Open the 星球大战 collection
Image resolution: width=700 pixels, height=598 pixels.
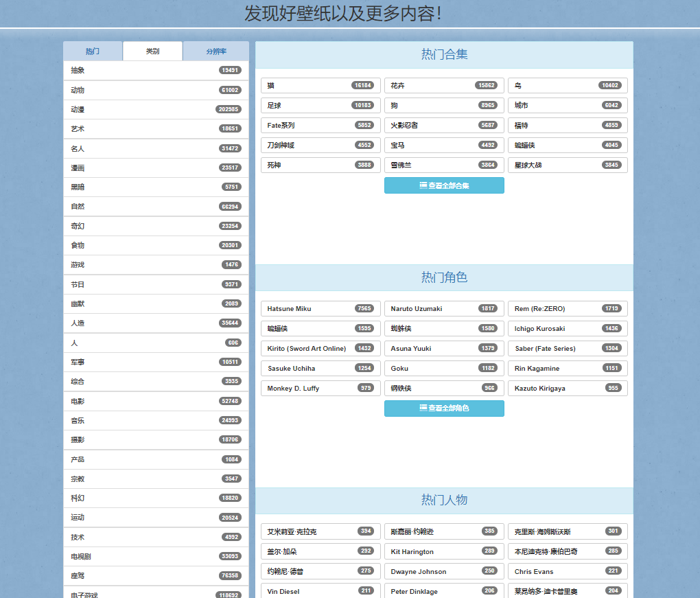(x=568, y=165)
